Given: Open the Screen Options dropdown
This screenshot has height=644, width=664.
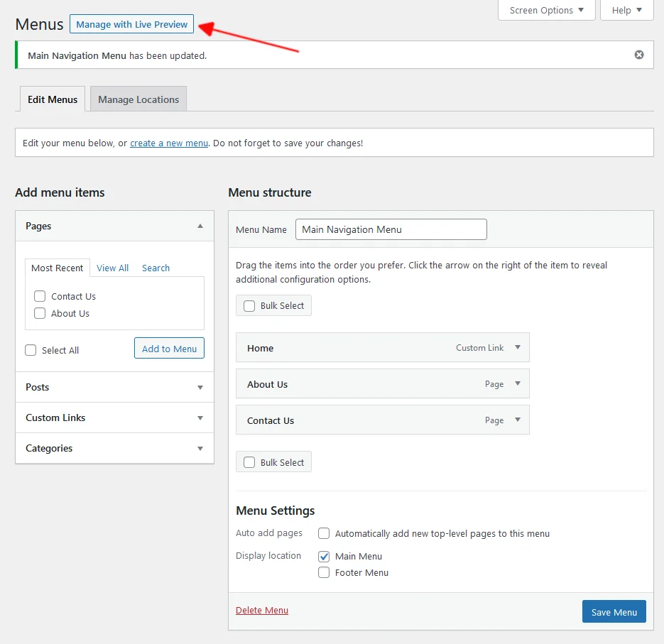Looking at the screenshot, I should (x=546, y=10).
